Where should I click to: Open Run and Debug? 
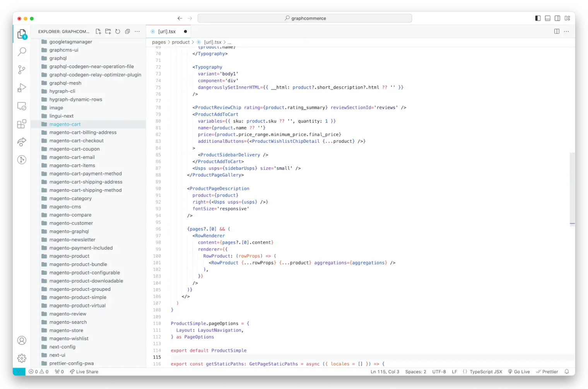22,87
